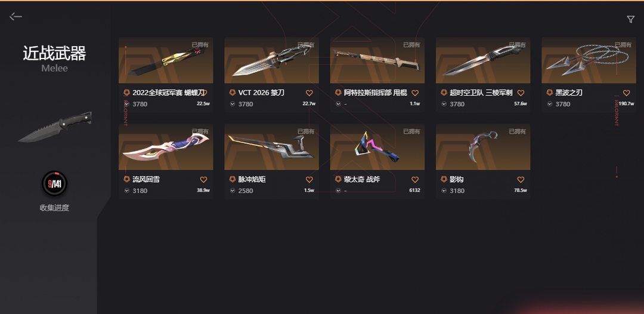
Task: Open the 蒙太奇 战斧 axe preview
Action: [x=377, y=147]
